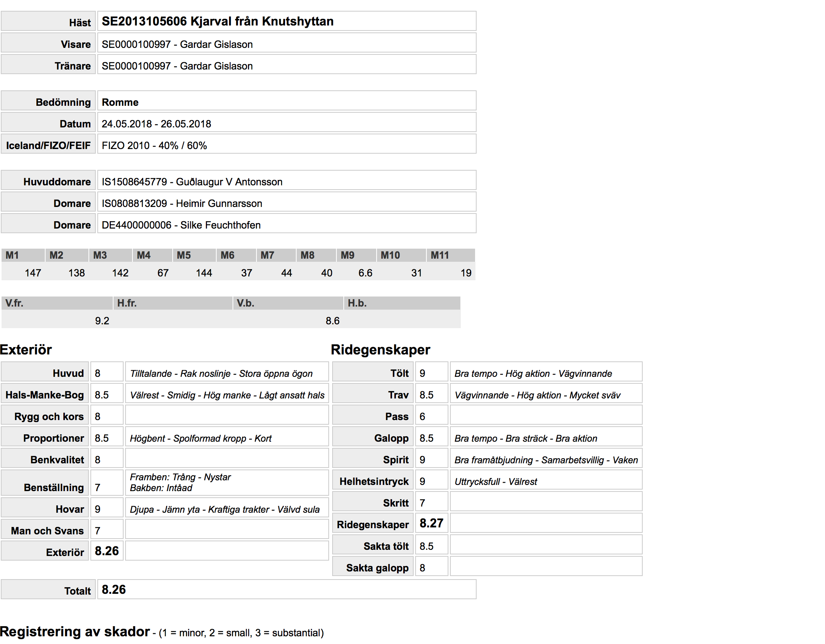Click Tränare value 'SE0000100997 - Gardar Gislason'

pyautogui.click(x=177, y=66)
